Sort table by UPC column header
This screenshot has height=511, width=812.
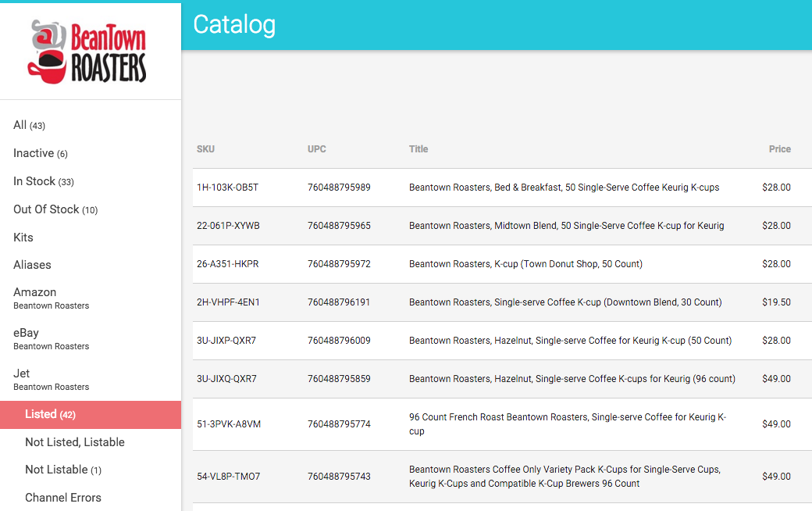[x=317, y=149]
